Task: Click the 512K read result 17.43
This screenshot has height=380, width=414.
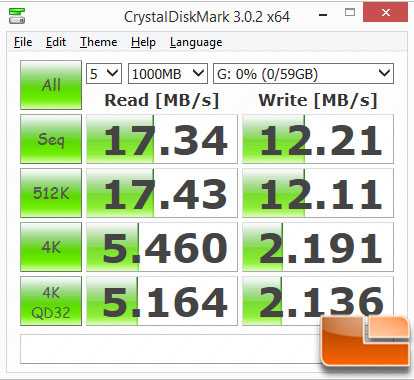Action: coord(162,193)
